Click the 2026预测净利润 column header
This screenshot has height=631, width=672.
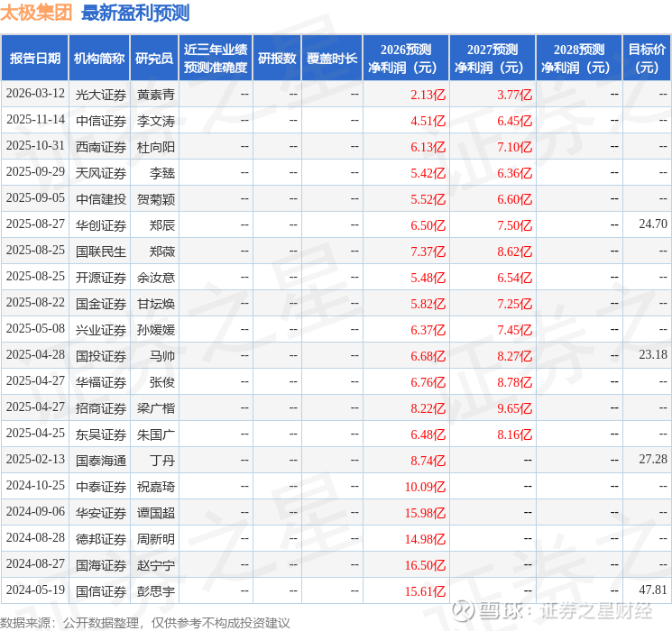(x=405, y=59)
